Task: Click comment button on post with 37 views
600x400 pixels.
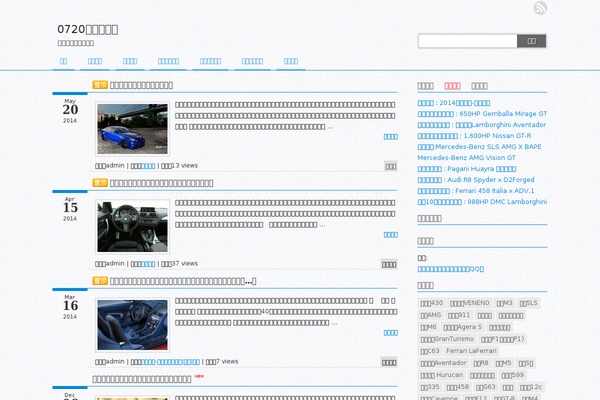Action: (389, 264)
